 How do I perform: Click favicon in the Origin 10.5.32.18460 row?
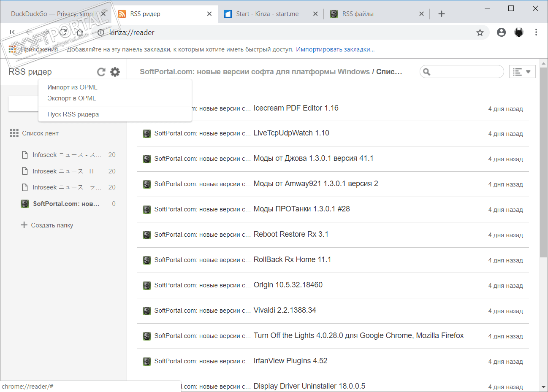pos(147,286)
